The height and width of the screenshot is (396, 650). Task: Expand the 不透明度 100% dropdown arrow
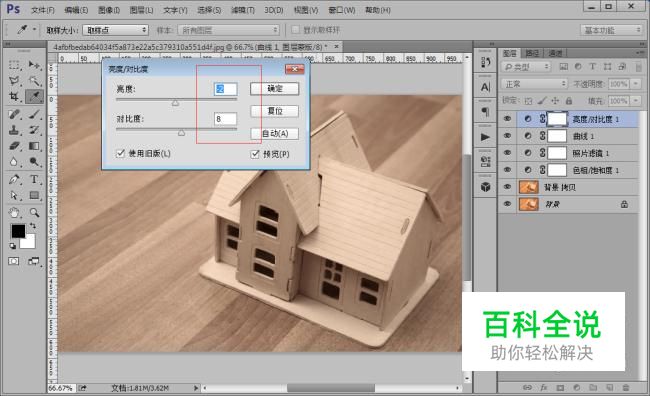point(636,84)
